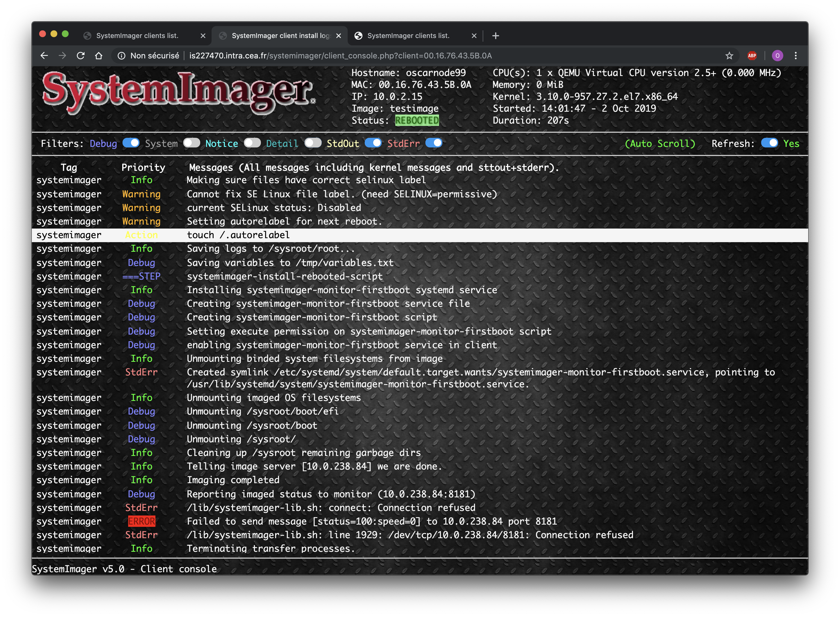Screen dimensions: 840x617
Task: Disable the StdErr filter toggle
Action: [434, 143]
